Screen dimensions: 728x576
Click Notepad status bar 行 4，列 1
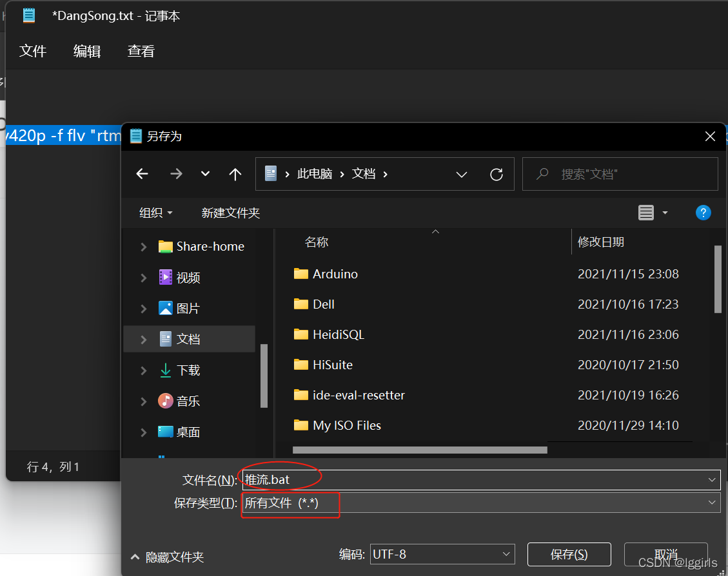pyautogui.click(x=52, y=466)
